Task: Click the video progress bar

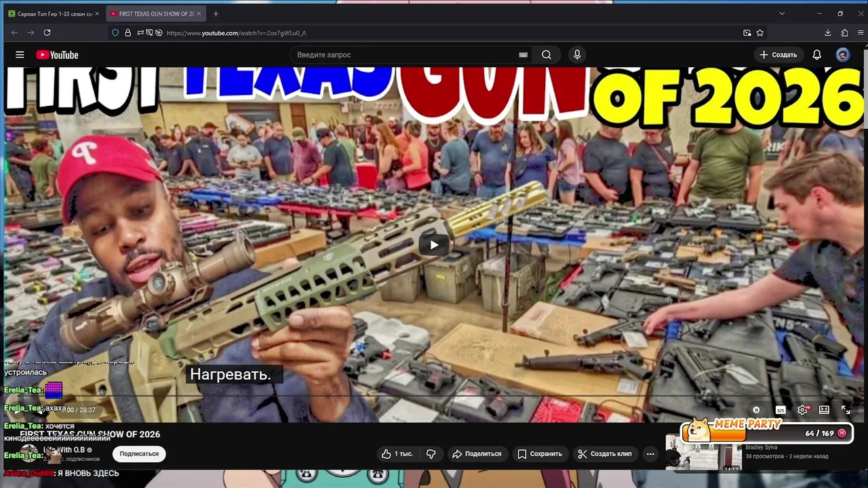Action: tap(434, 396)
